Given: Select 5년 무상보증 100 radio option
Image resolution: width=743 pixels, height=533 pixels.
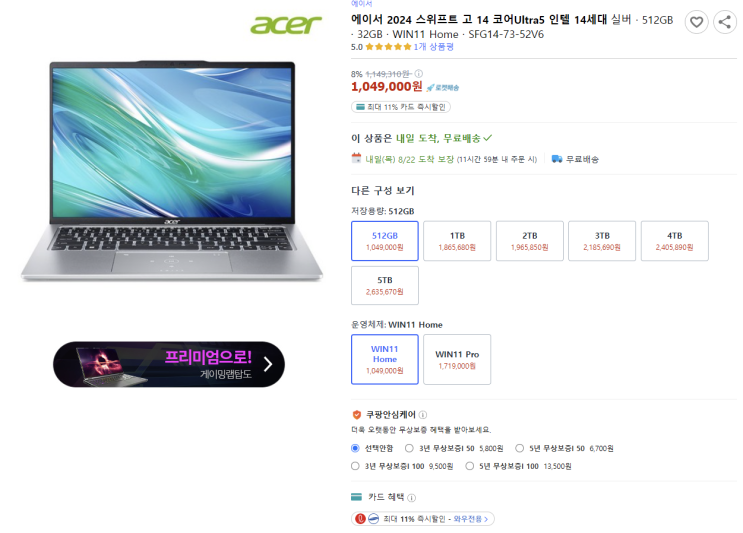Looking at the screenshot, I should [470, 466].
